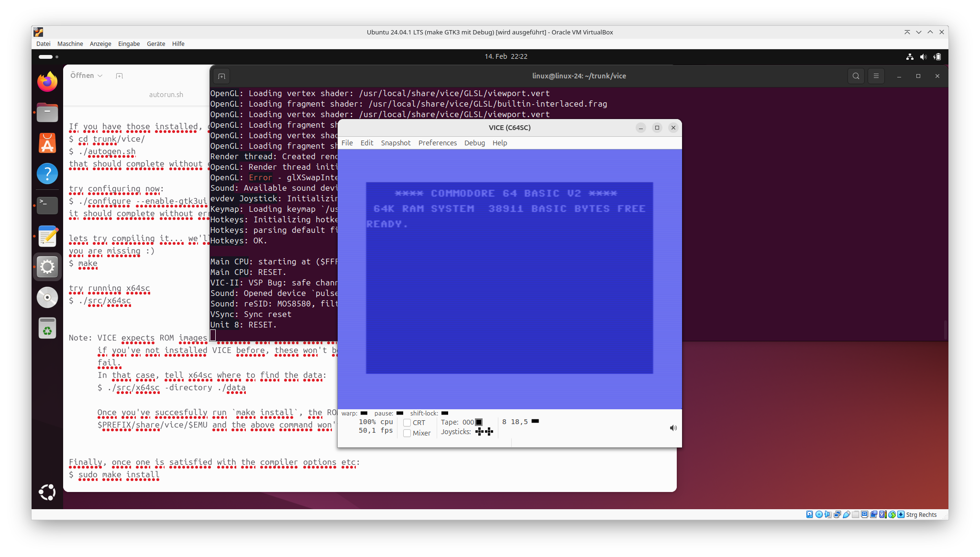Open the Snapshot menu in VICE
This screenshot has height=557, width=980.
[x=396, y=143]
